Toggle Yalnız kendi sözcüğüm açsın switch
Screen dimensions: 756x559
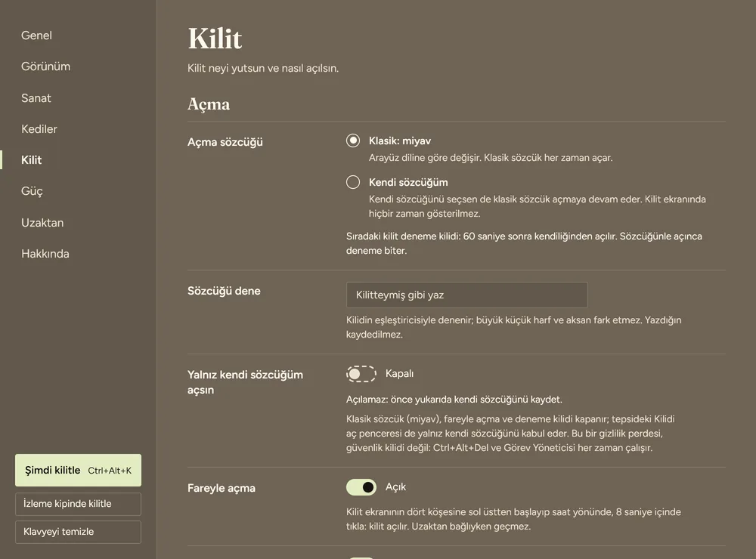pyautogui.click(x=361, y=373)
